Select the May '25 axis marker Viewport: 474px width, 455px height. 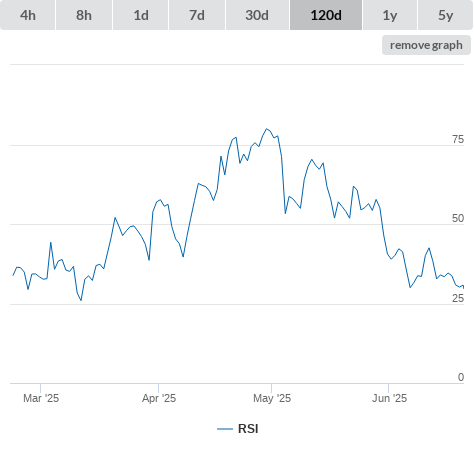(272, 398)
